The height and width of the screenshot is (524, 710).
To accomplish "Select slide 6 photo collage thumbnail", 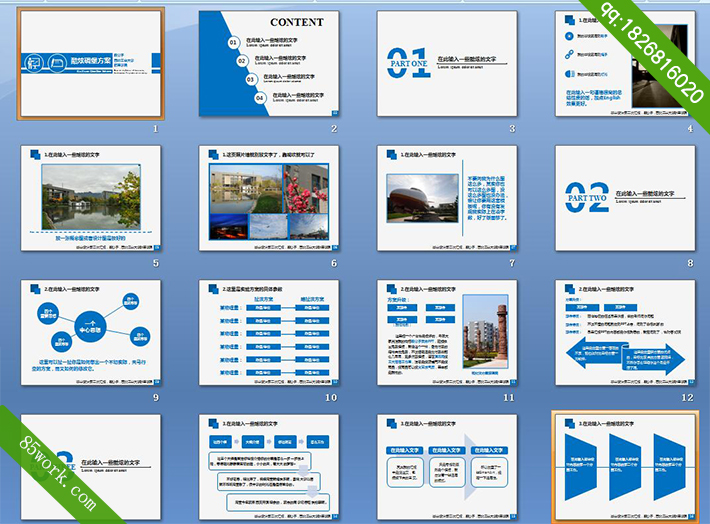I will 269,198.
